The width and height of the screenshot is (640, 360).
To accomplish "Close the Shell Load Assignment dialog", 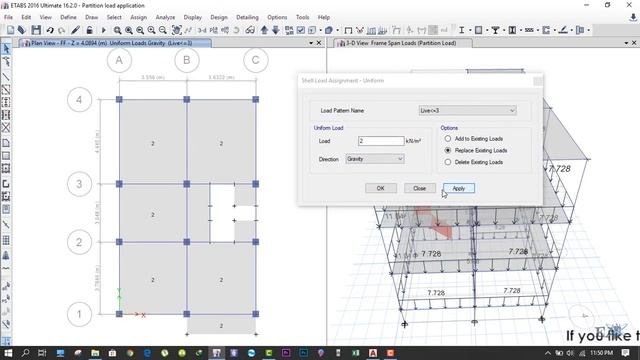I will (538, 81).
